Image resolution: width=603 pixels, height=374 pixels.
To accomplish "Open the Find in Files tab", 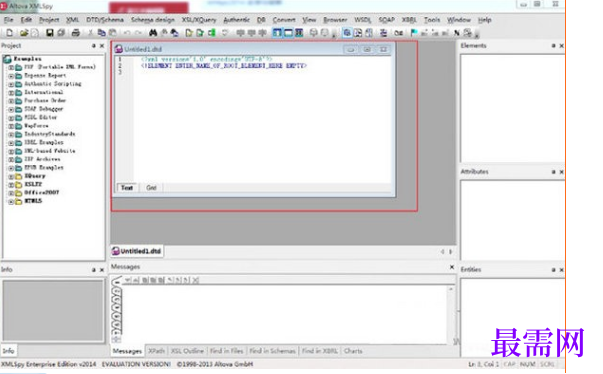I will 226,351.
